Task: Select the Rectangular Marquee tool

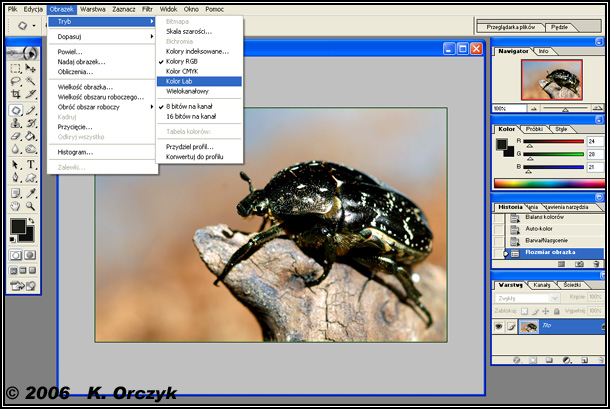Action: tap(16, 68)
